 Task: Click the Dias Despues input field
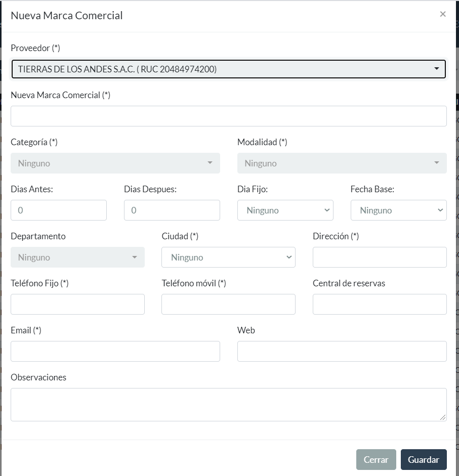coord(172,210)
